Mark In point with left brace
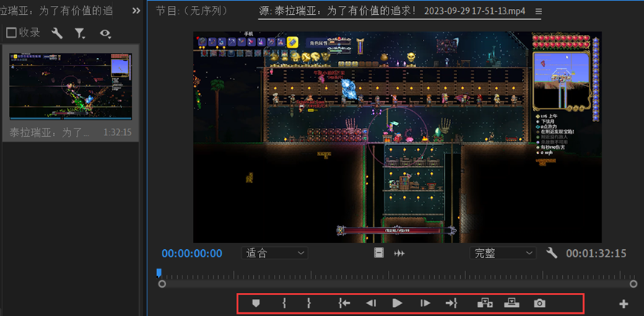Screen dimensions: 644x316 [x=284, y=303]
